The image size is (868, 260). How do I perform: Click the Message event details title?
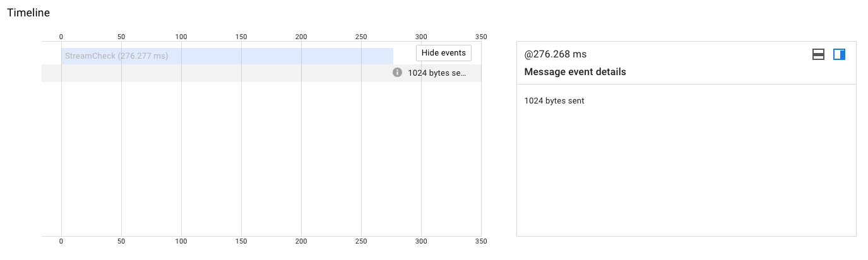(575, 72)
